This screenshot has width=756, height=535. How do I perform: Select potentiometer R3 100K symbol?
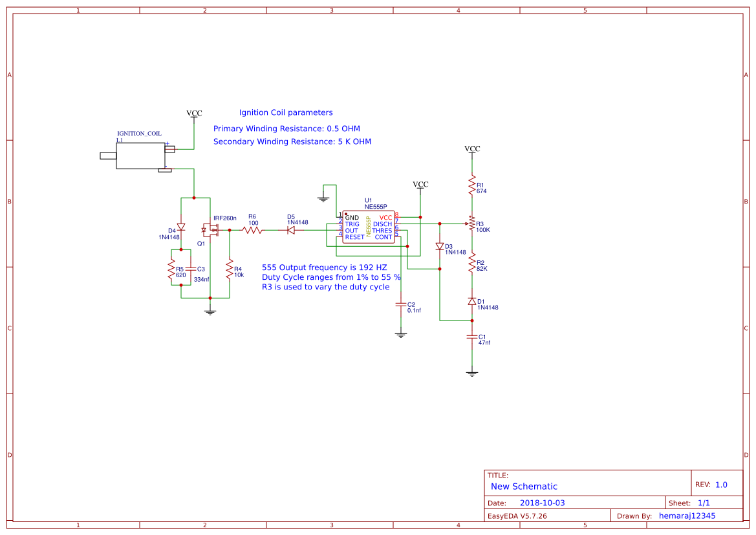tap(471, 224)
